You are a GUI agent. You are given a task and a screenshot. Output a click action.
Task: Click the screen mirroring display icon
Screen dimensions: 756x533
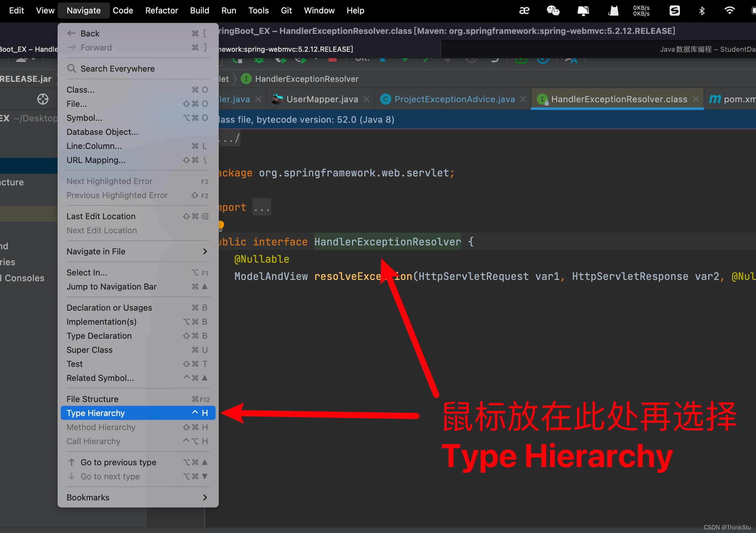click(583, 11)
